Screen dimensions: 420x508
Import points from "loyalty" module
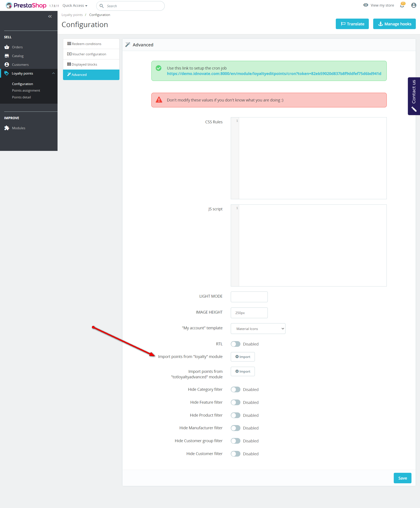(243, 357)
